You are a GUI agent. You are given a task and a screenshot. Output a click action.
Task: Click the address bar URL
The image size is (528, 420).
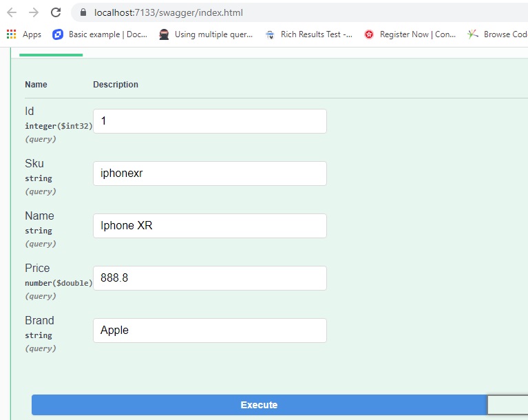point(169,13)
